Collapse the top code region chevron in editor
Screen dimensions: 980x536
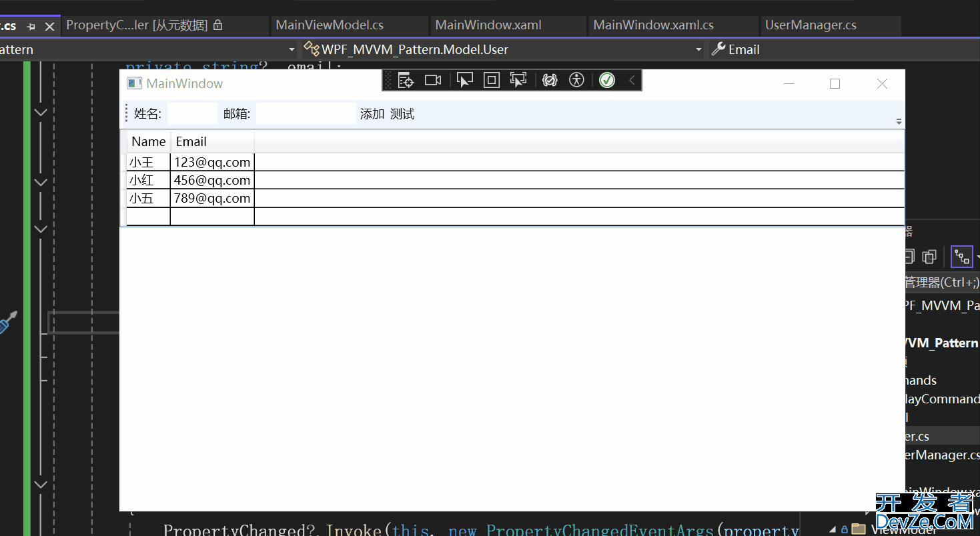(x=41, y=112)
